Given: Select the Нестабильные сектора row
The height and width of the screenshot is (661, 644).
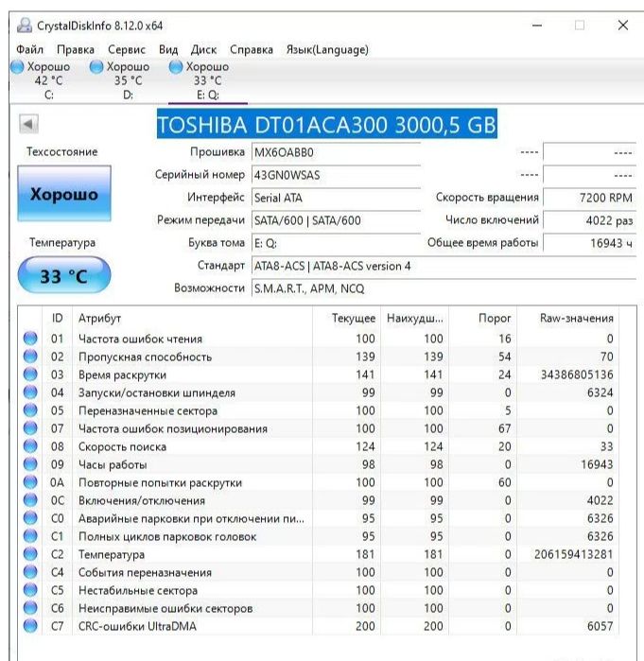Looking at the screenshot, I should [318, 590].
